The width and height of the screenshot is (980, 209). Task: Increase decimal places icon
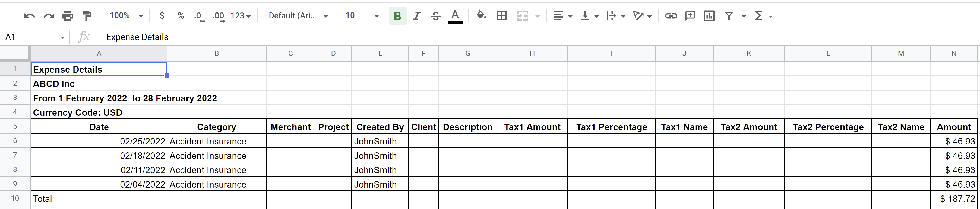pos(218,16)
